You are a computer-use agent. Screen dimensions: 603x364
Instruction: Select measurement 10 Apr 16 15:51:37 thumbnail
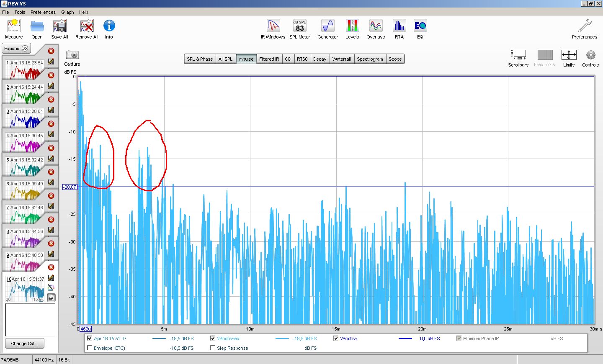pyautogui.click(x=25, y=288)
